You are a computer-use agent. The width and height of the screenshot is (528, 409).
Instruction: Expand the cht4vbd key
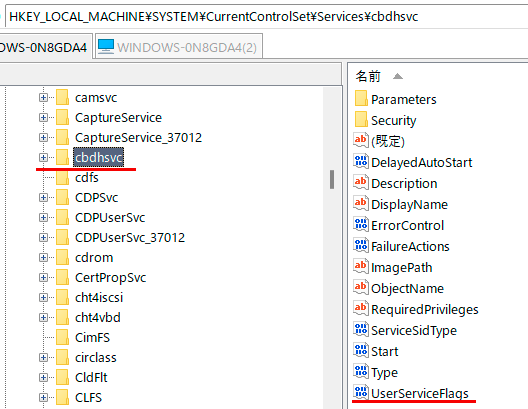[43, 317]
